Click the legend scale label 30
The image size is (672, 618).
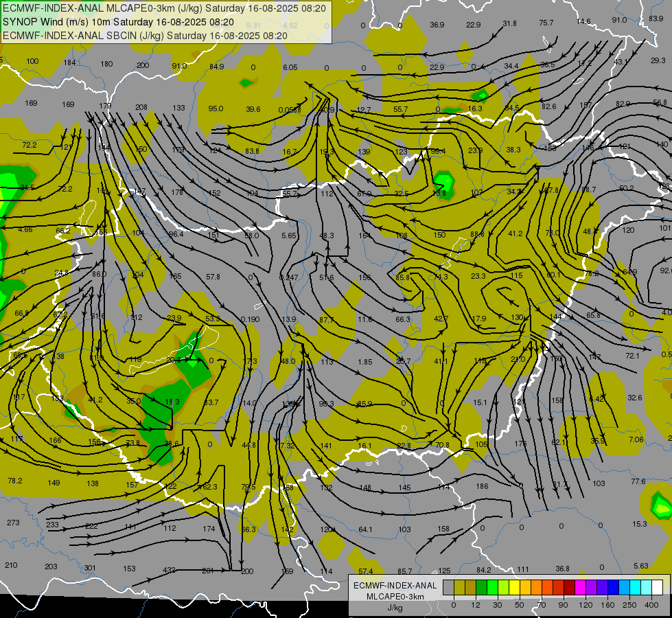coord(498,605)
